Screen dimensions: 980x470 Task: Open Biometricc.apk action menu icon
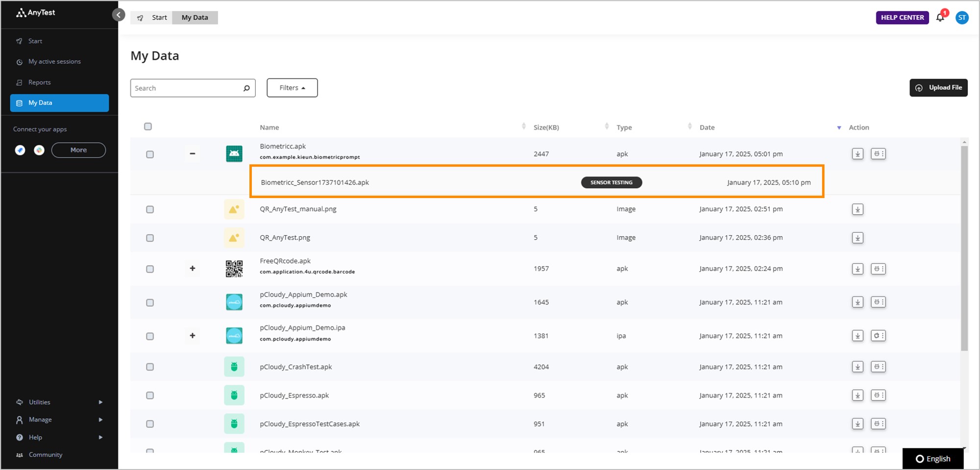[x=878, y=154]
